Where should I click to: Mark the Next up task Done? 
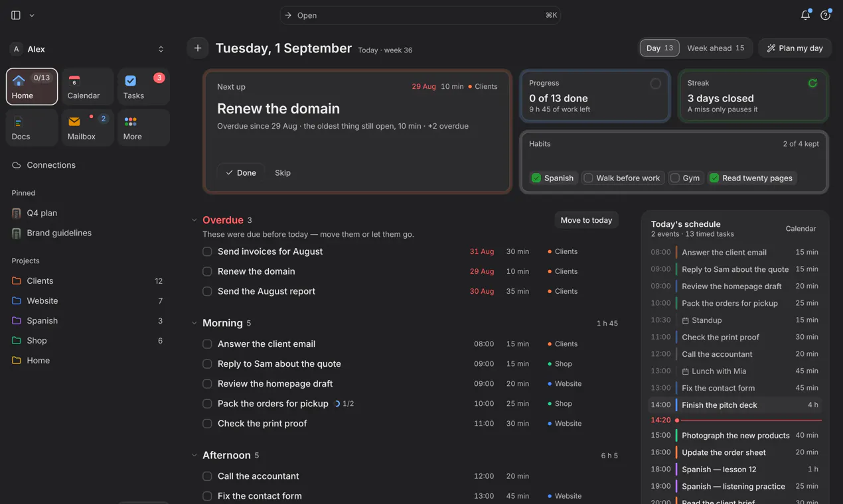coord(240,172)
